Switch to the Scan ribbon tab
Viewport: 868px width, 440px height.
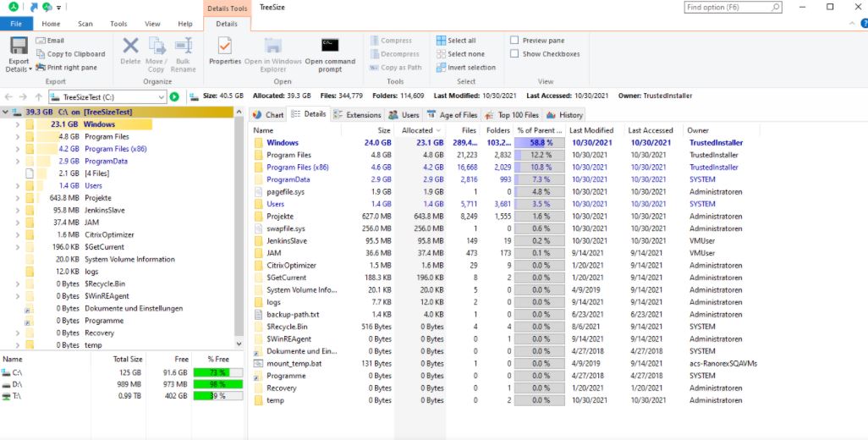[x=85, y=24]
